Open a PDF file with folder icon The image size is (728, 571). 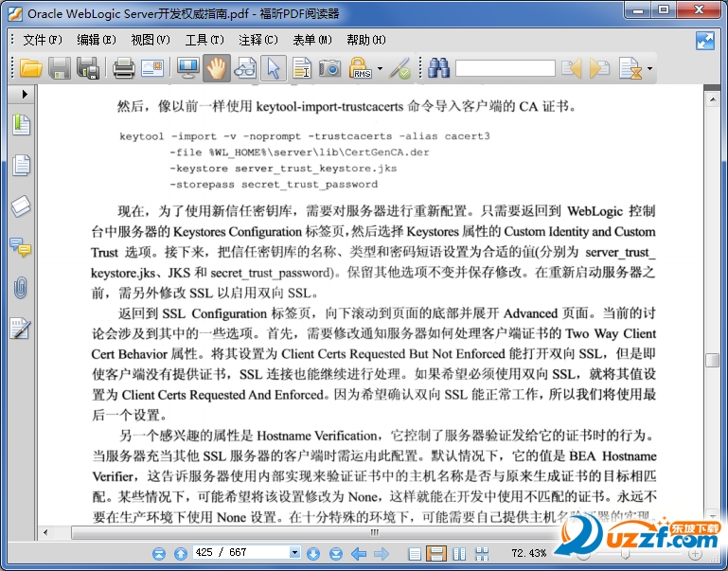click(x=31, y=69)
